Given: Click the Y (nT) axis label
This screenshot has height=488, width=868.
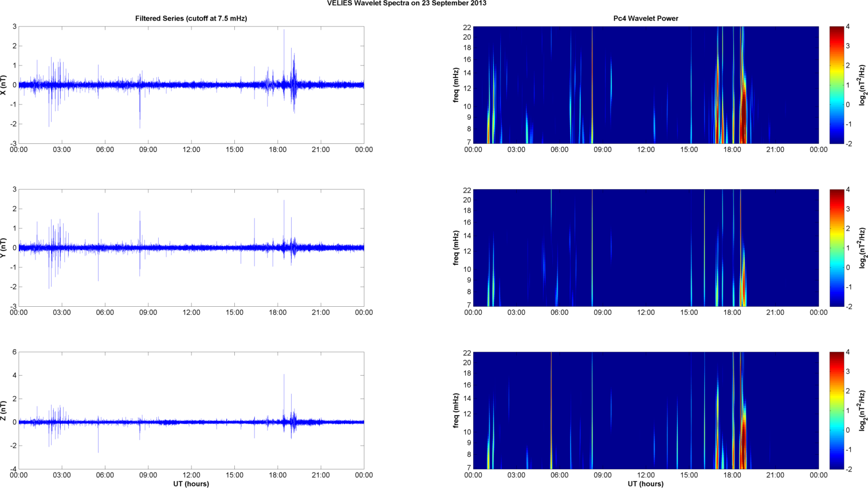Looking at the screenshot, I should click(5, 248).
